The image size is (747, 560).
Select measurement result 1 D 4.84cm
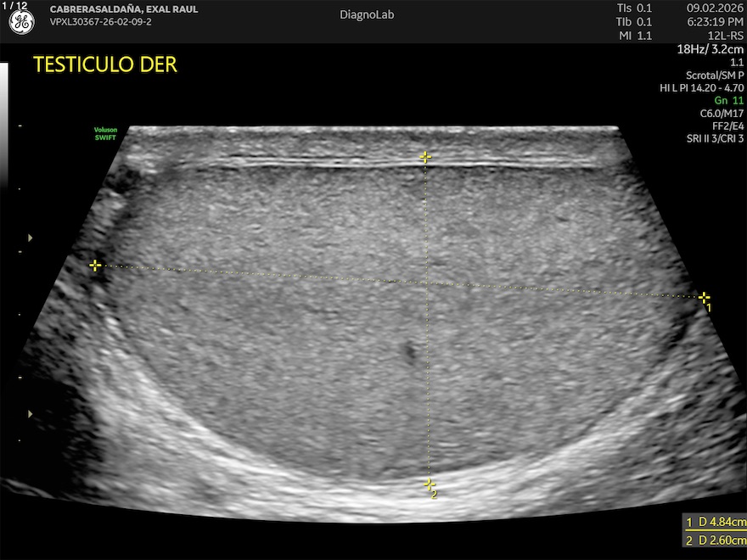716,522
